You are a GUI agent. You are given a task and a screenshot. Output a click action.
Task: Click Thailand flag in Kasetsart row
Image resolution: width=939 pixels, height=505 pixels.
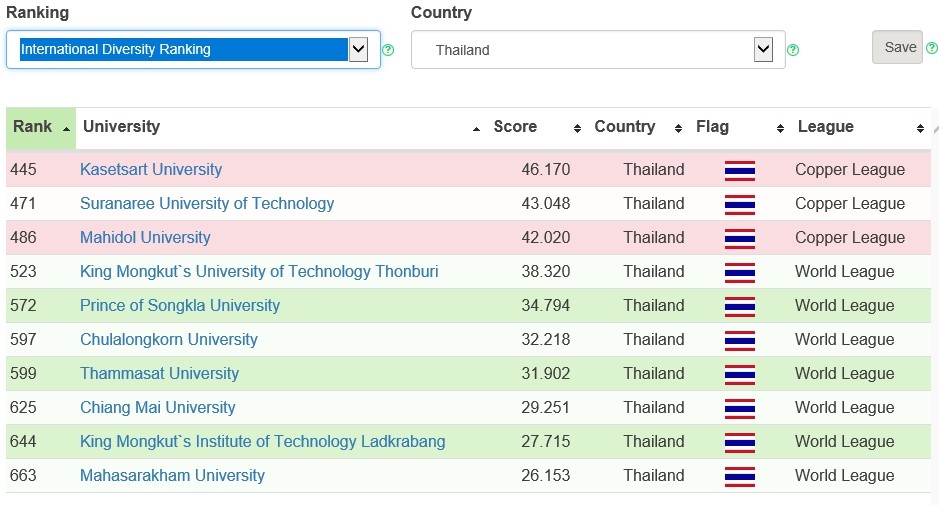(x=740, y=171)
